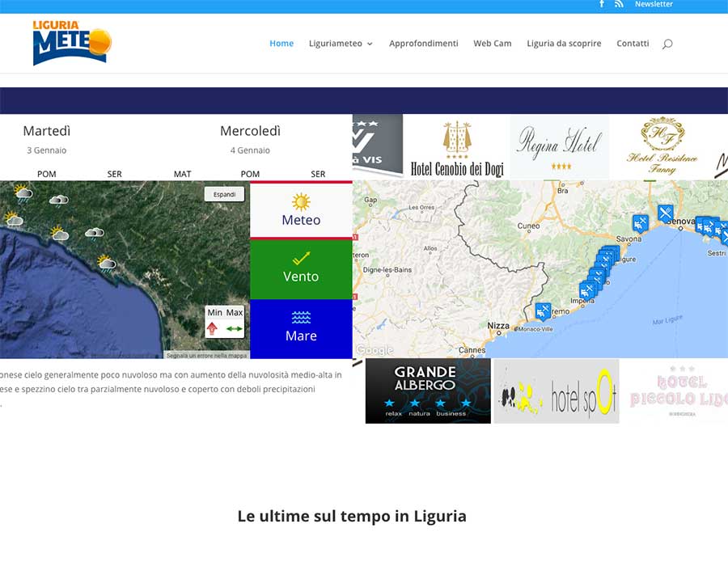The height and width of the screenshot is (562, 728).
Task: Switch map to Mare layer
Action: (x=301, y=327)
